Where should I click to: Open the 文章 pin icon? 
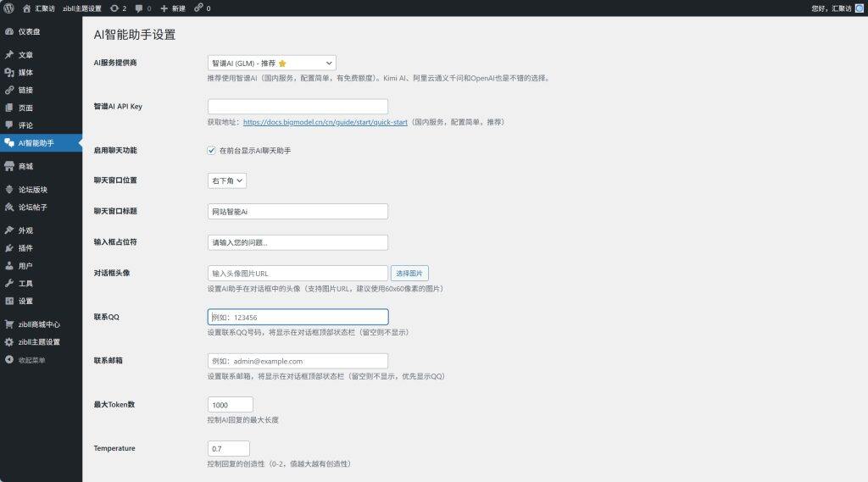(9, 55)
